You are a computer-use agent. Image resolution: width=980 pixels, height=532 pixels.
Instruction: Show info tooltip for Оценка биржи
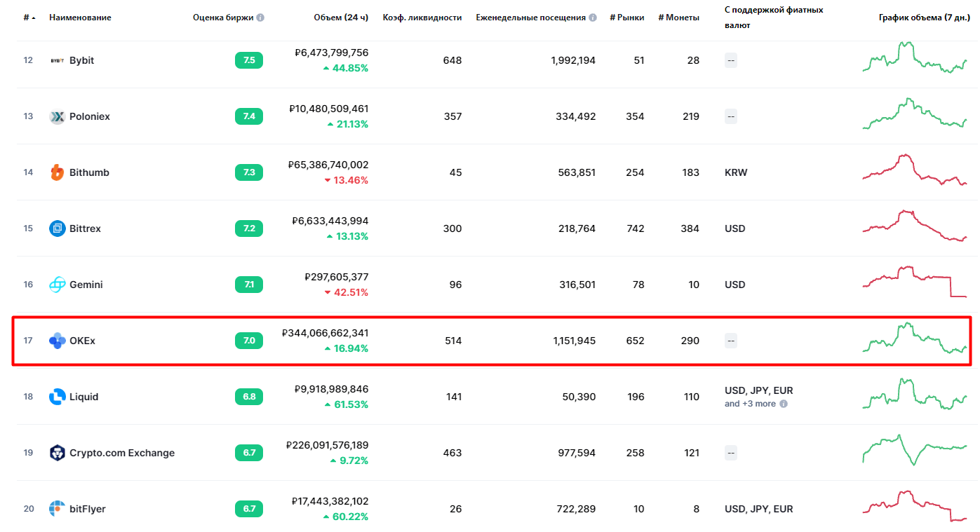260,18
